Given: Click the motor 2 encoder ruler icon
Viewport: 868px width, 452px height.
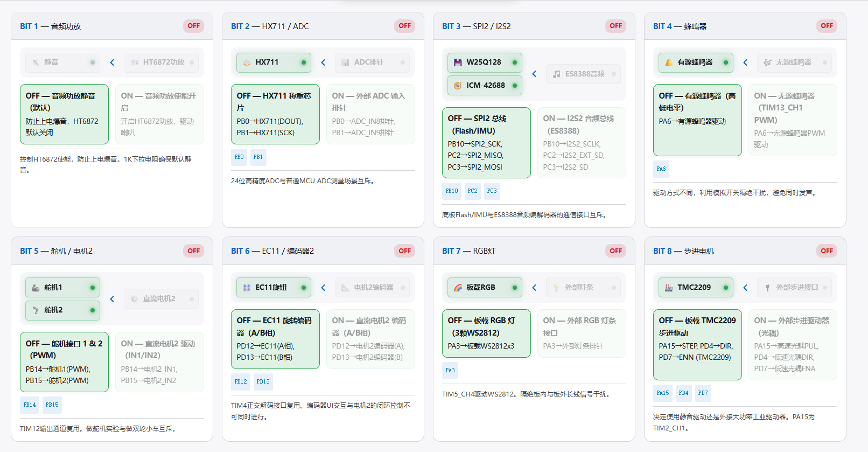Looking at the screenshot, I should click(346, 288).
